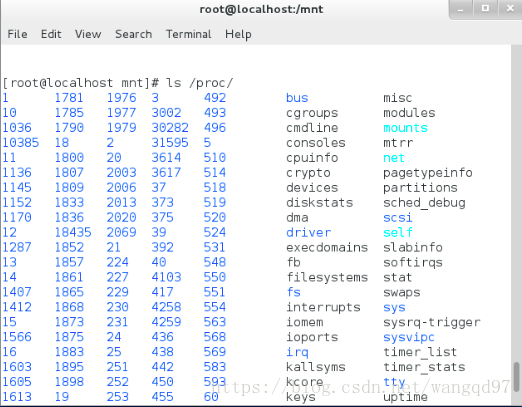Close the terminal window
The height and width of the screenshot is (407, 522).
[x=510, y=9]
